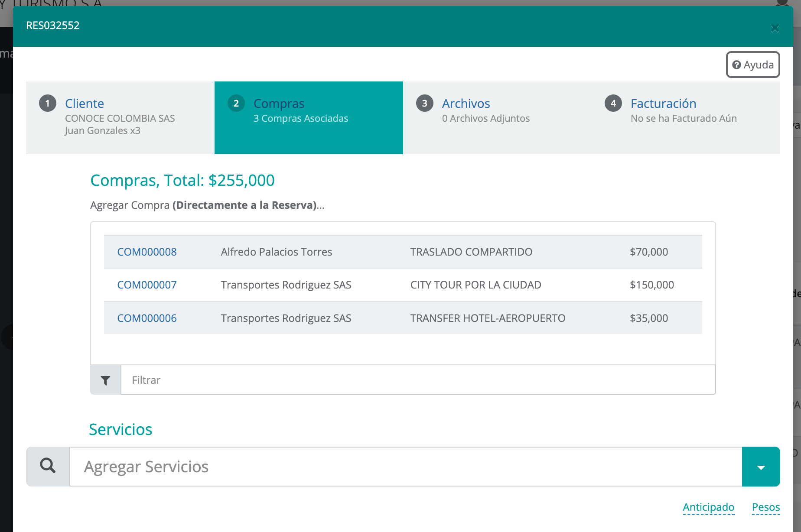Click the Pesos currency link

pyautogui.click(x=766, y=507)
